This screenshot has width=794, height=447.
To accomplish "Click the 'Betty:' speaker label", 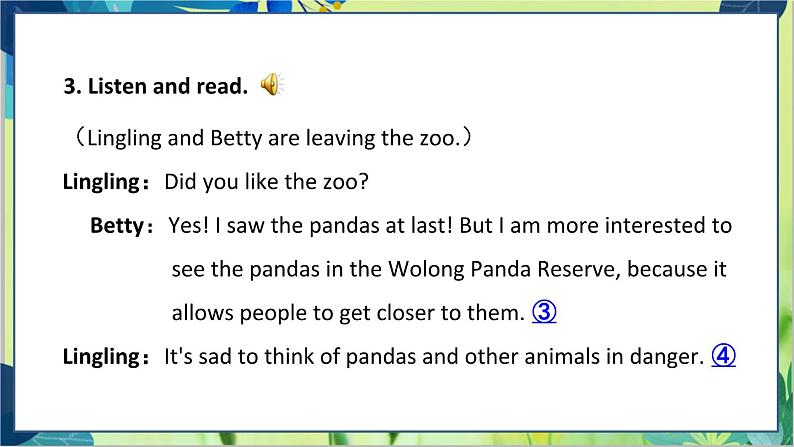I will (122, 226).
